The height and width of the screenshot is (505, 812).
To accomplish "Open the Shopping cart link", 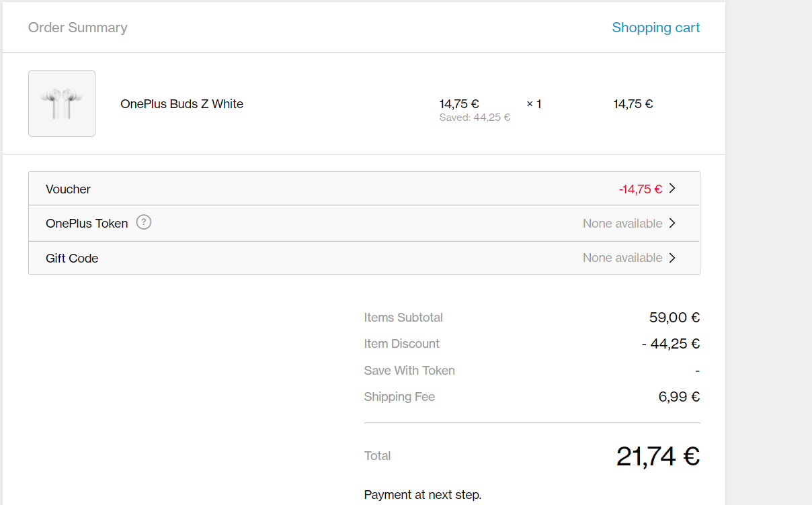I will click(655, 28).
